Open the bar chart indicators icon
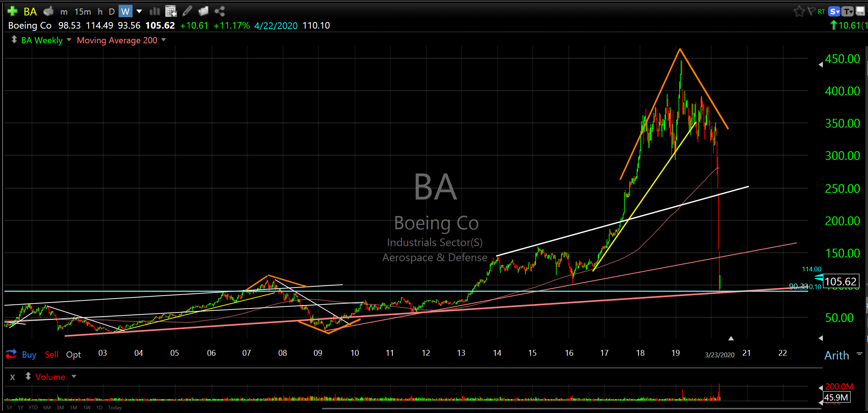The image size is (868, 413). click(x=155, y=11)
